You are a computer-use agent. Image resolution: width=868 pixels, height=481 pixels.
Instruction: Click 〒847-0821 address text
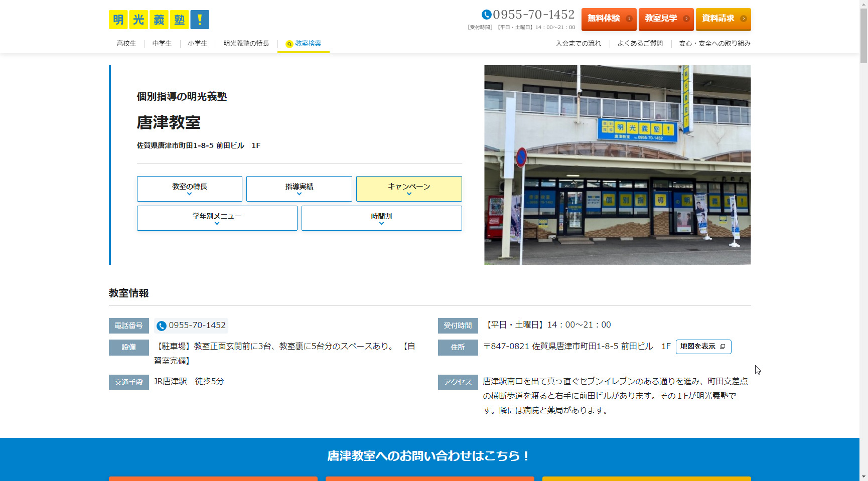(577, 347)
